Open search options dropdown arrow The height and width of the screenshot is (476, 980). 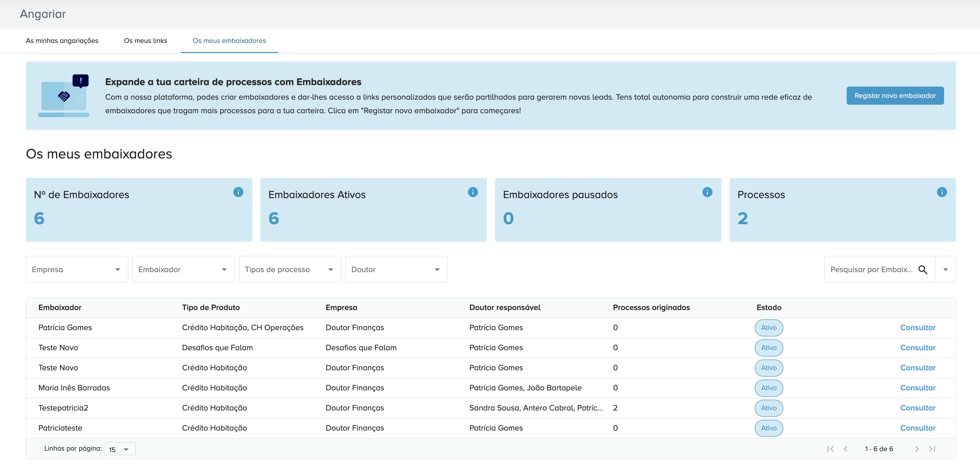(945, 270)
